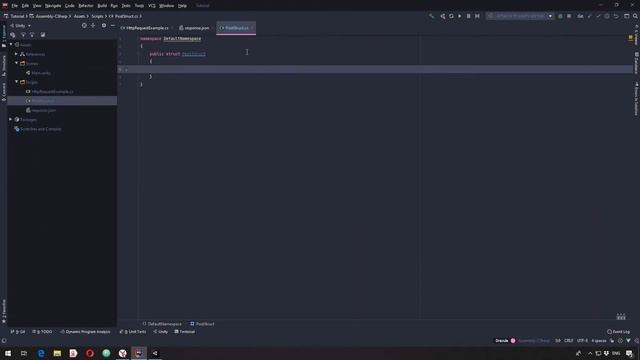Open the File menu
This screenshot has height=360, width=640.
pyautogui.click(x=15, y=6)
